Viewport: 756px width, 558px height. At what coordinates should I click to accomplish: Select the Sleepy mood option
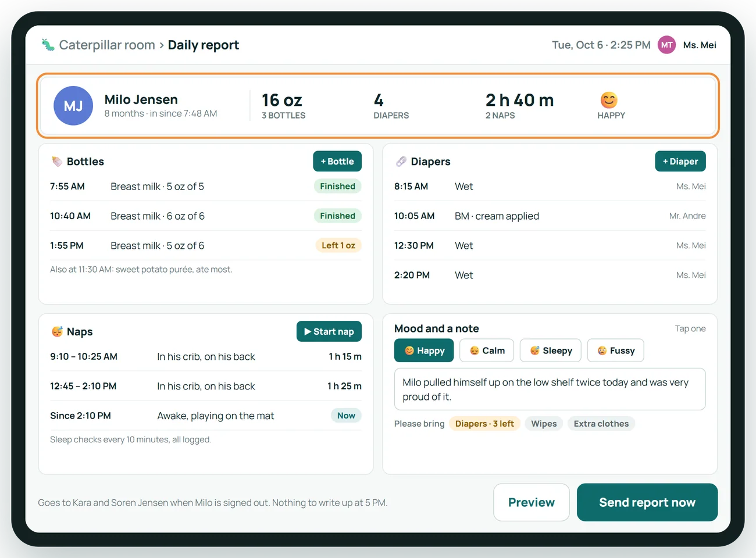click(551, 350)
